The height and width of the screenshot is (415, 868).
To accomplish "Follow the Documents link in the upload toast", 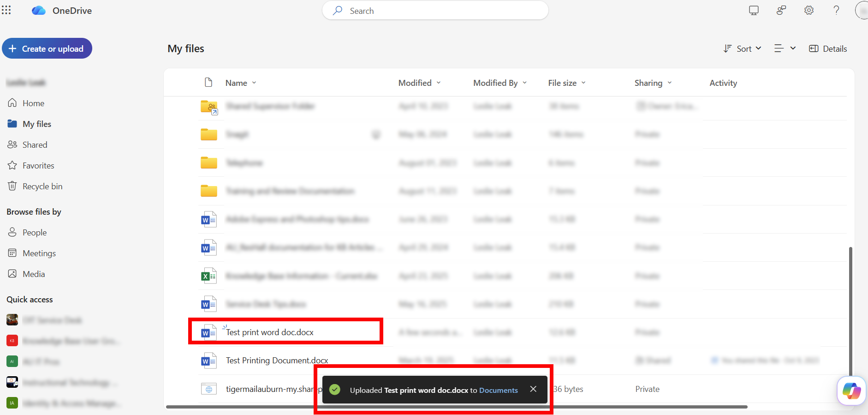I will [x=499, y=390].
